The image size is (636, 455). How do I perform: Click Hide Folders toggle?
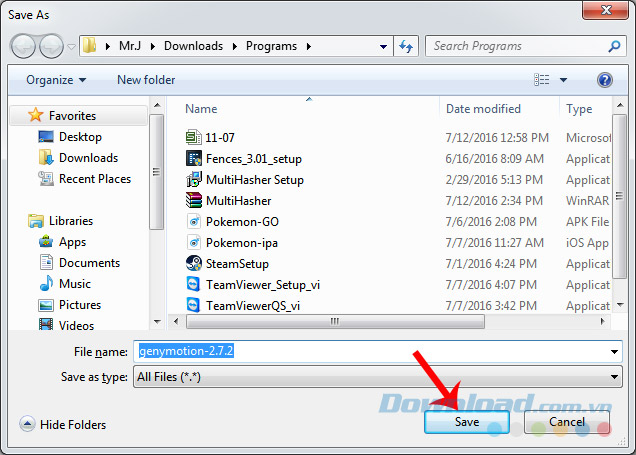pyautogui.click(x=63, y=424)
